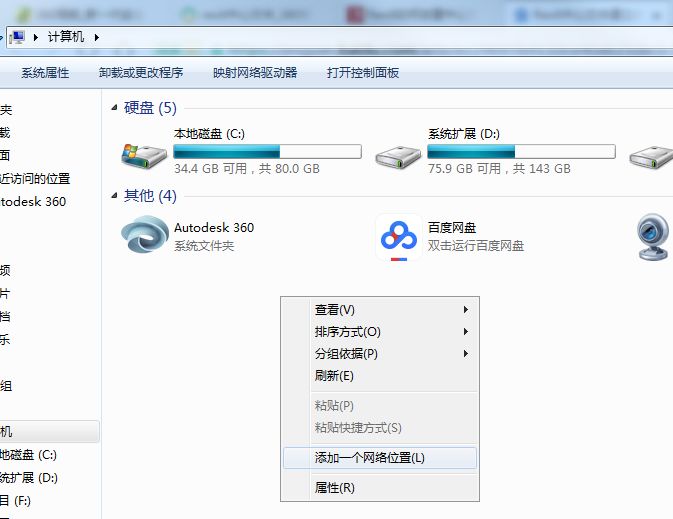The image size is (673, 519).
Task: Select the highlighted 机 item in the sidebar
Action: click(x=49, y=431)
